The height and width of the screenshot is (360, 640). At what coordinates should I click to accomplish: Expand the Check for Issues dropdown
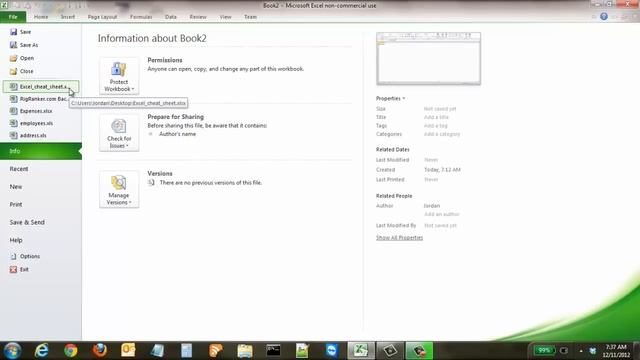[x=119, y=133]
